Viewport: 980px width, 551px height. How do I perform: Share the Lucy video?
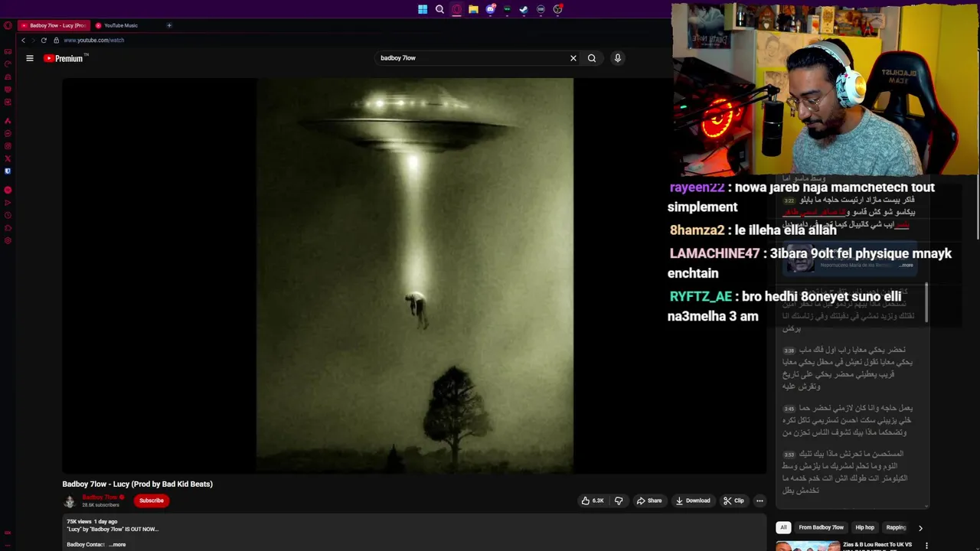pos(649,500)
